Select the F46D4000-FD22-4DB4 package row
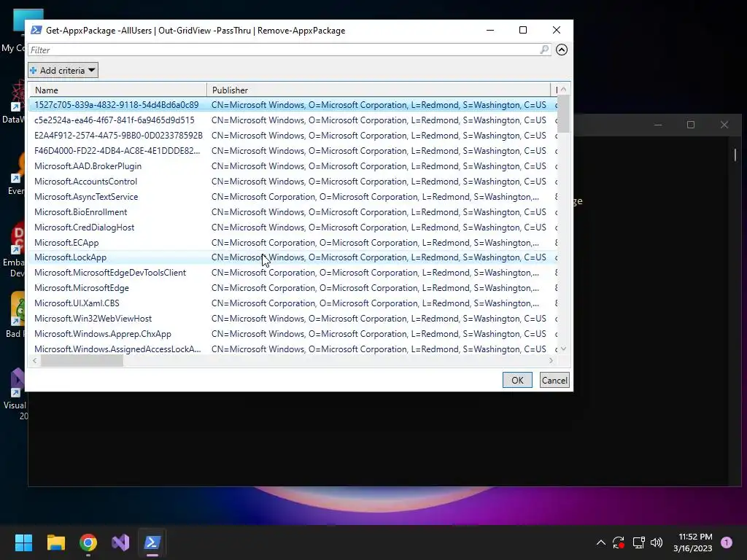This screenshot has width=747, height=560. (293, 150)
